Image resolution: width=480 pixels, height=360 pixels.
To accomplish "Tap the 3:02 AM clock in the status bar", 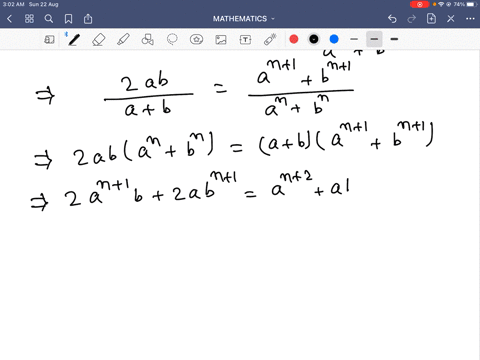I will pos(13,4).
